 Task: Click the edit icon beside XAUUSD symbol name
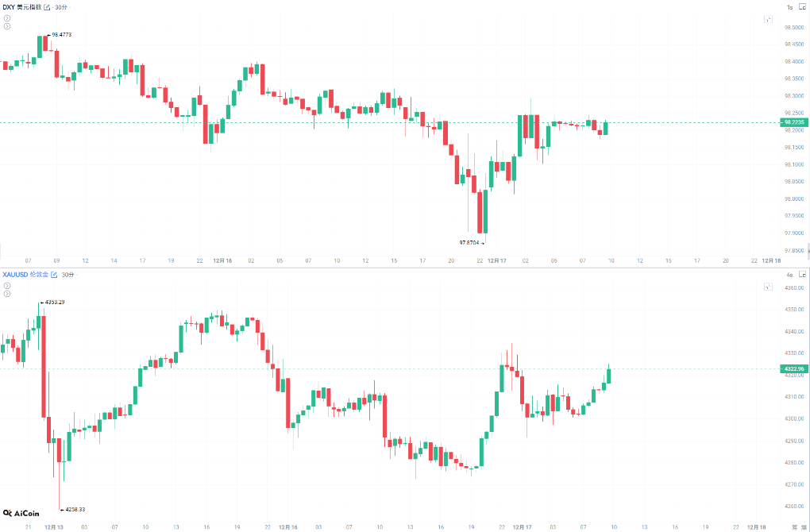[55, 275]
